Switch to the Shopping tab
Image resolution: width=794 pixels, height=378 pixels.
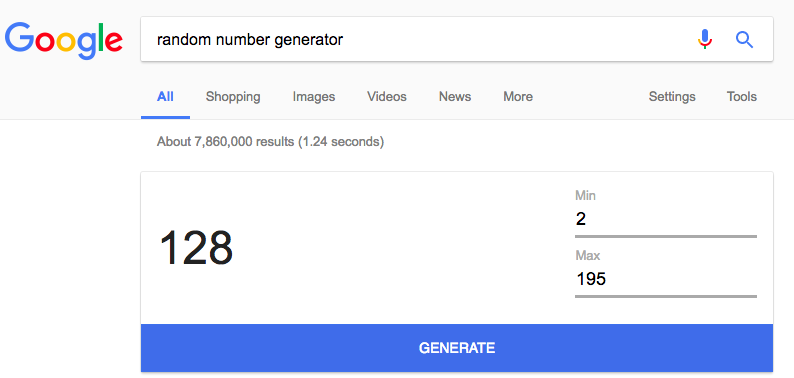click(233, 96)
